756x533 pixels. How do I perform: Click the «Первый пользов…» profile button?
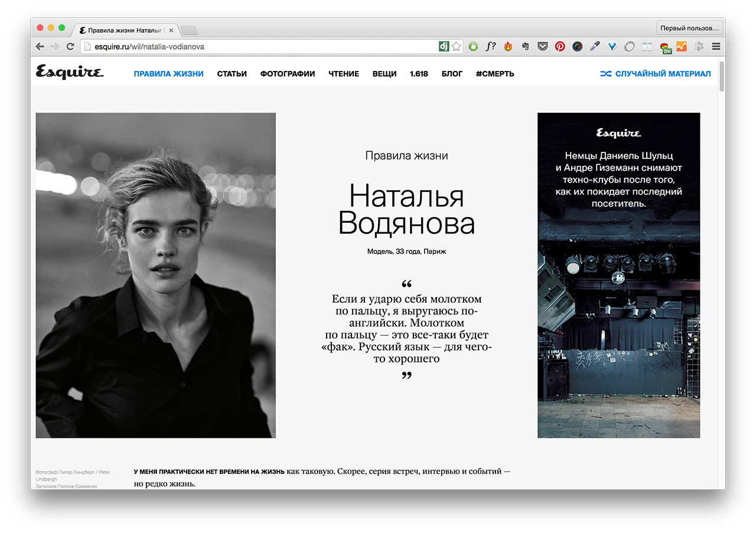pyautogui.click(x=689, y=28)
